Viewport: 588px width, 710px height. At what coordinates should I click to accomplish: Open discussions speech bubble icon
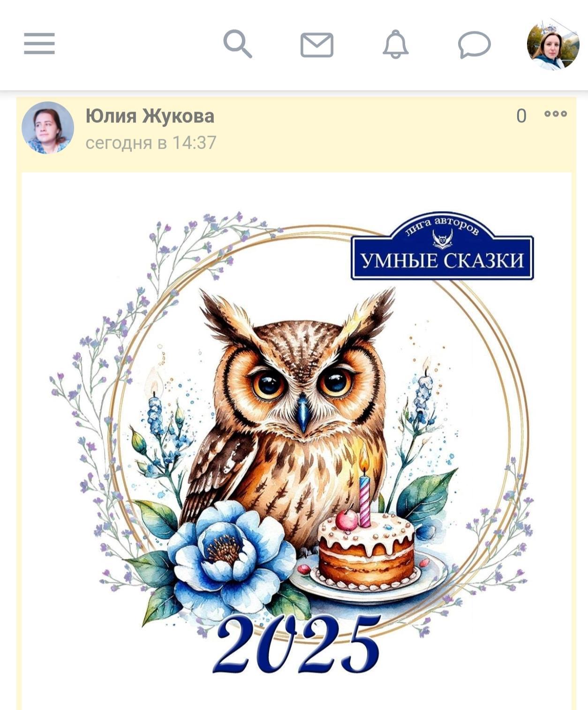point(474,45)
